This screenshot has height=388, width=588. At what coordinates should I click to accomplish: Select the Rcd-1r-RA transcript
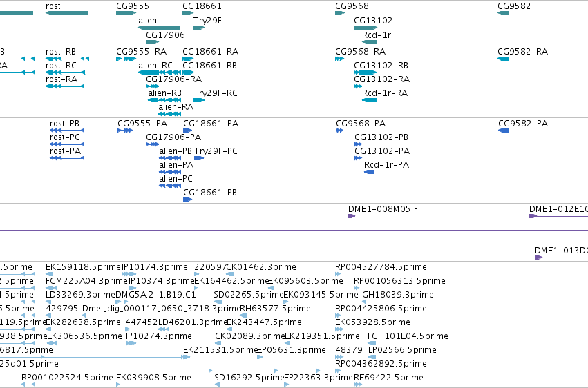tap(385, 93)
